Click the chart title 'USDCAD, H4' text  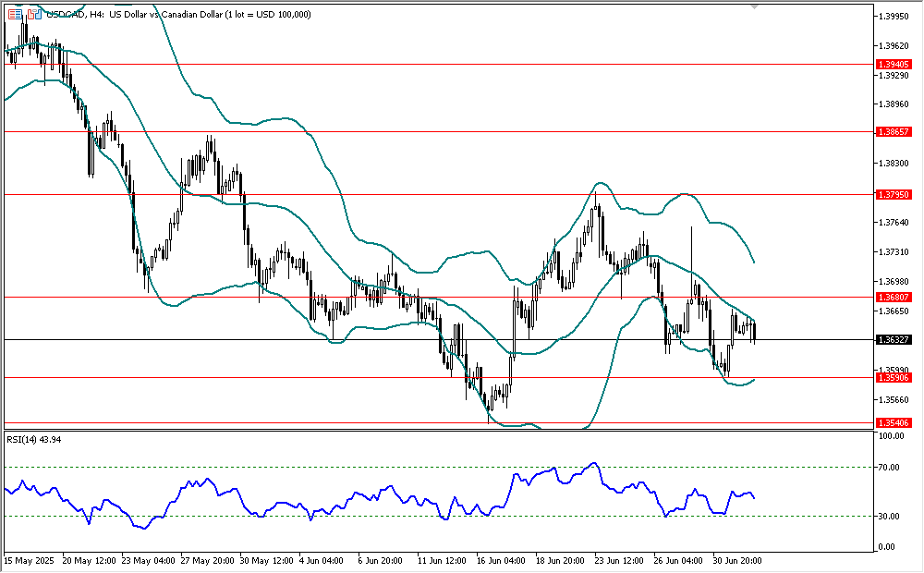click(75, 14)
